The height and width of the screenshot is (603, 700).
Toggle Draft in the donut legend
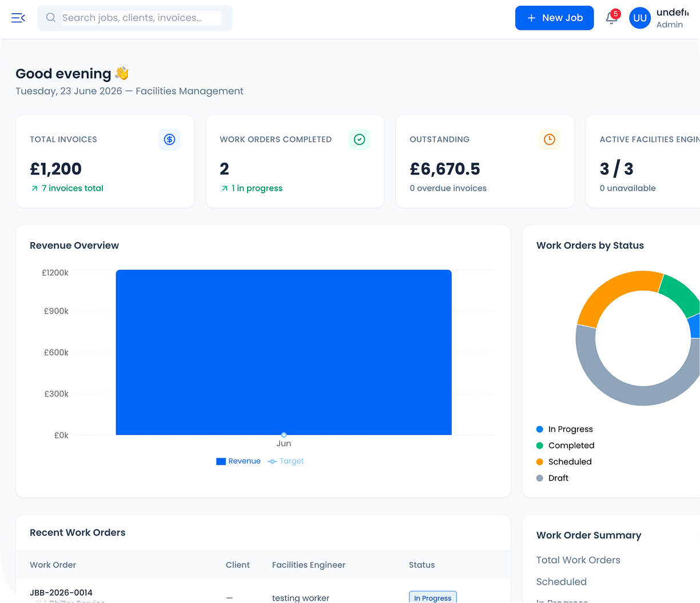[x=552, y=478]
